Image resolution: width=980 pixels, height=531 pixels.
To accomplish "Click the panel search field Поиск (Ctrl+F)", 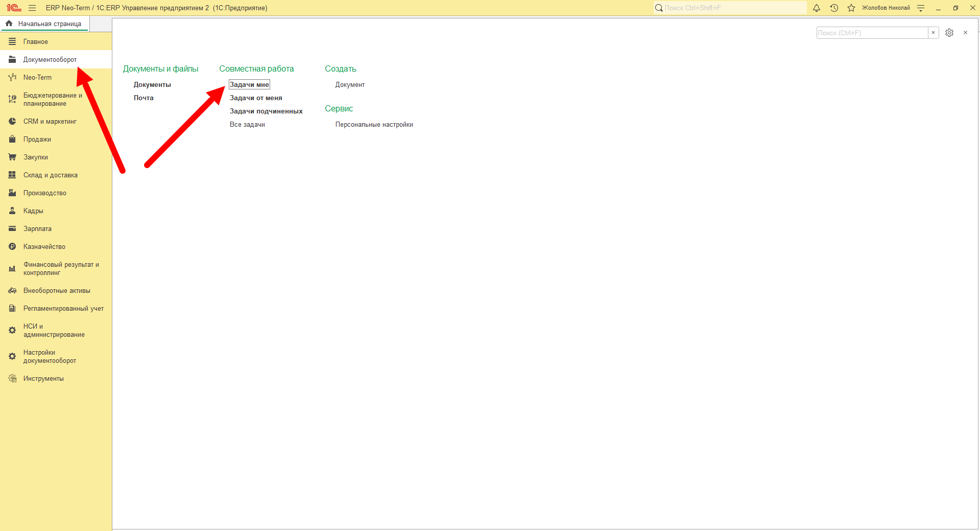I will click(872, 33).
